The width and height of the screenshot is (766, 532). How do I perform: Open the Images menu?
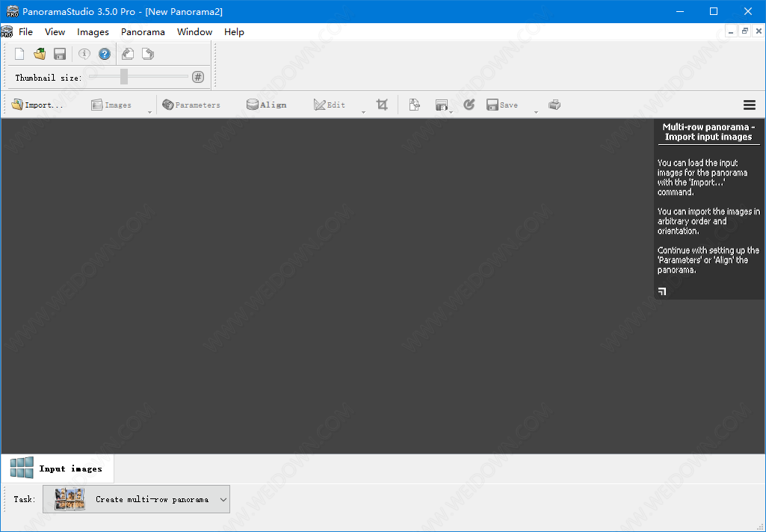click(93, 32)
